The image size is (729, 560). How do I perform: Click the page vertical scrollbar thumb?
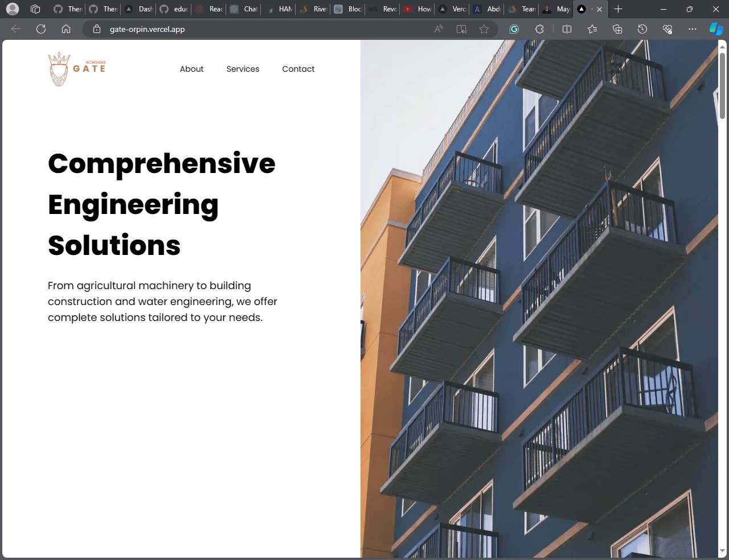(x=723, y=85)
